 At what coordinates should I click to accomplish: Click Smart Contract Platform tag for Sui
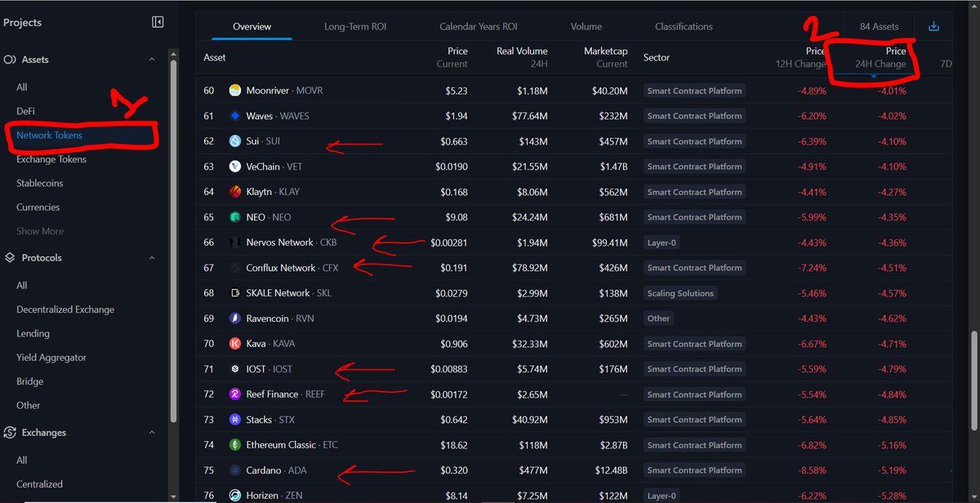(694, 141)
